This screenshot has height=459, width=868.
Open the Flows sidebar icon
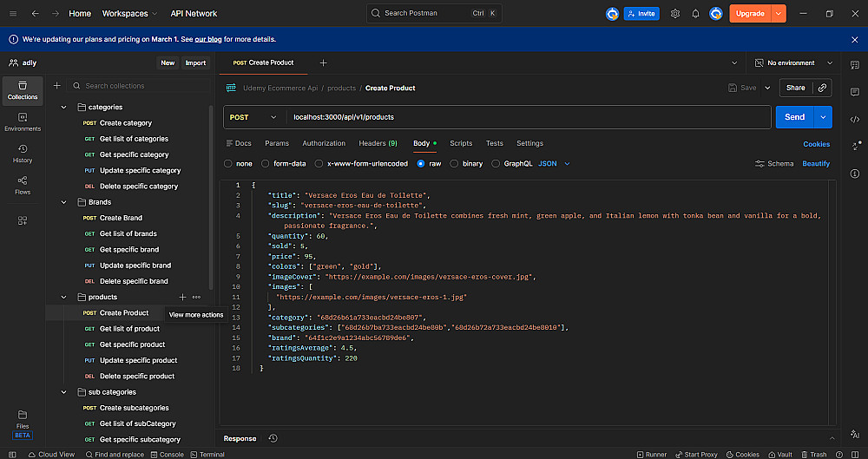click(x=23, y=185)
